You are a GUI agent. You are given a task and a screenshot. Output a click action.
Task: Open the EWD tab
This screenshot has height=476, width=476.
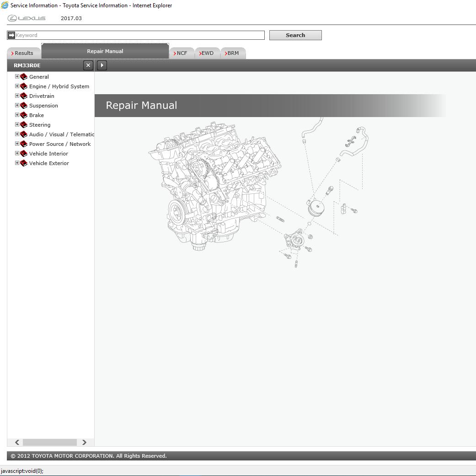pyautogui.click(x=207, y=53)
